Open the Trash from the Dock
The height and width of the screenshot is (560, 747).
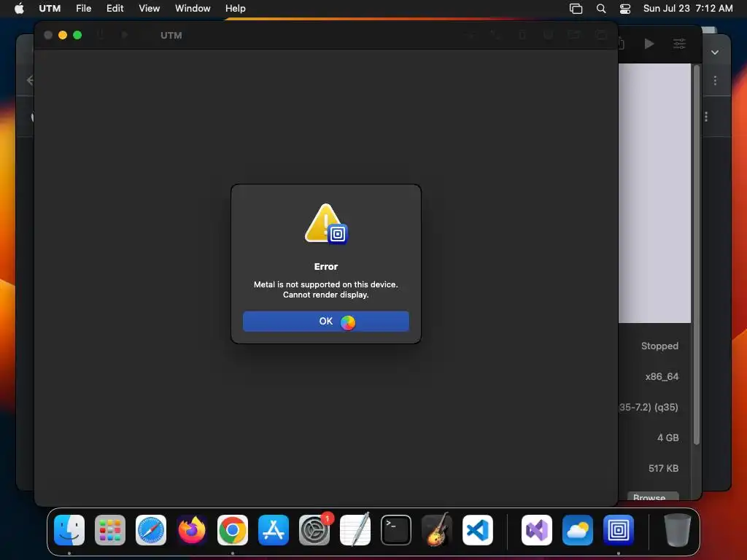point(677,530)
